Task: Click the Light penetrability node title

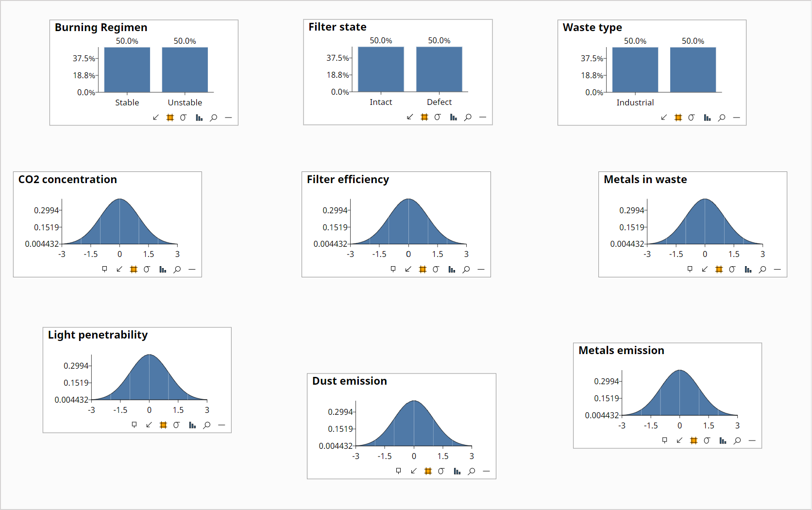Action: 98,335
